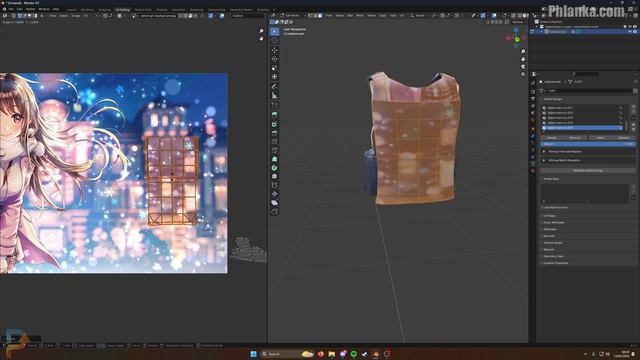Viewport: 640px width, 360px height.
Task: Open Windows Start menu on the taskbar
Action: tap(253, 354)
